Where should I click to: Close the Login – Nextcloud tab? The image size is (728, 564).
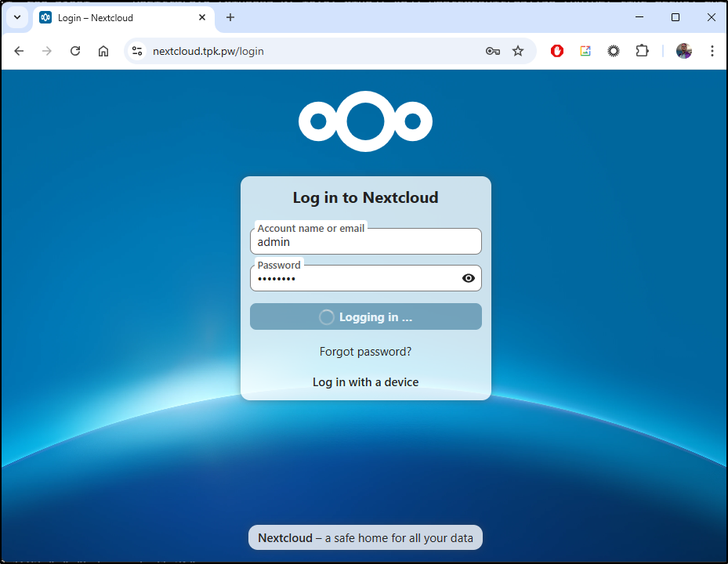[x=202, y=17]
